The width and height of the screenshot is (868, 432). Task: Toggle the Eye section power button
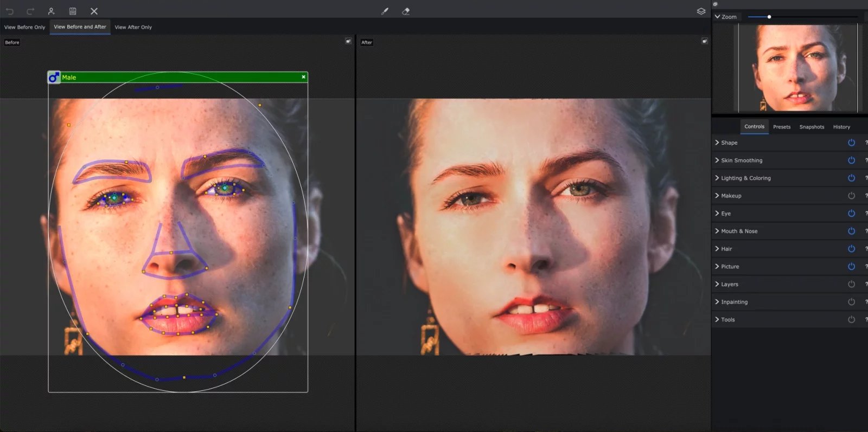pyautogui.click(x=851, y=214)
